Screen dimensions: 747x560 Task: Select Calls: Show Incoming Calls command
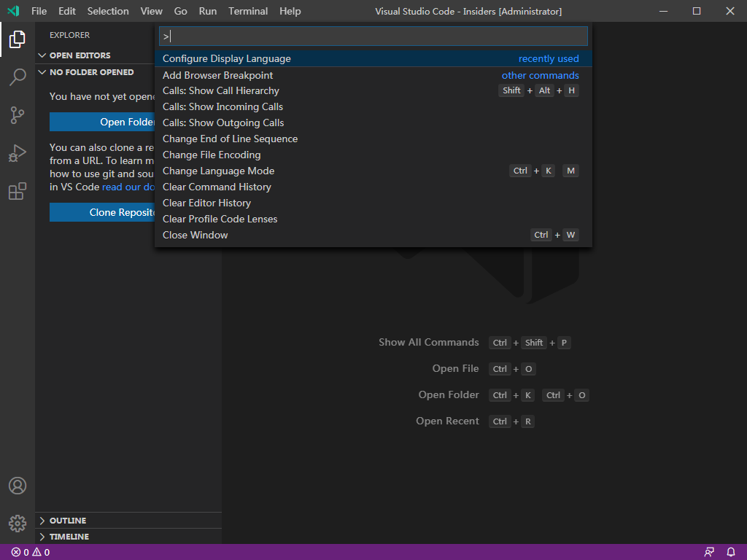click(373, 106)
